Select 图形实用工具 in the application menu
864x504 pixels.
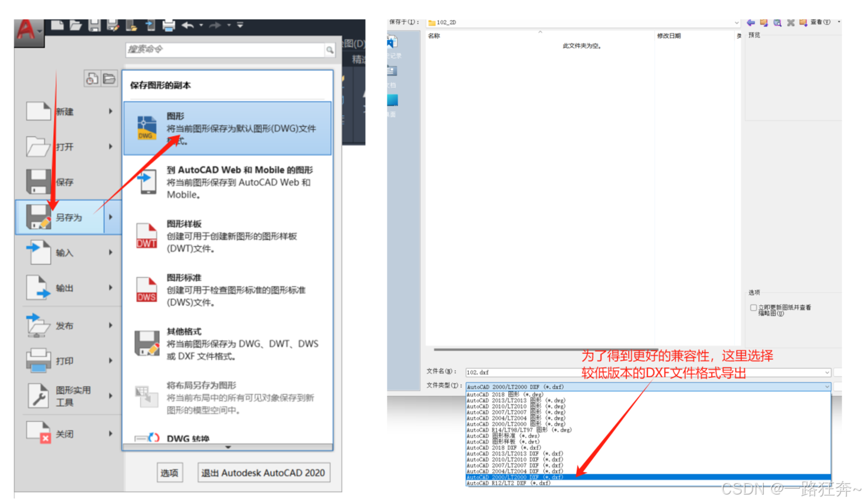pyautogui.click(x=68, y=396)
